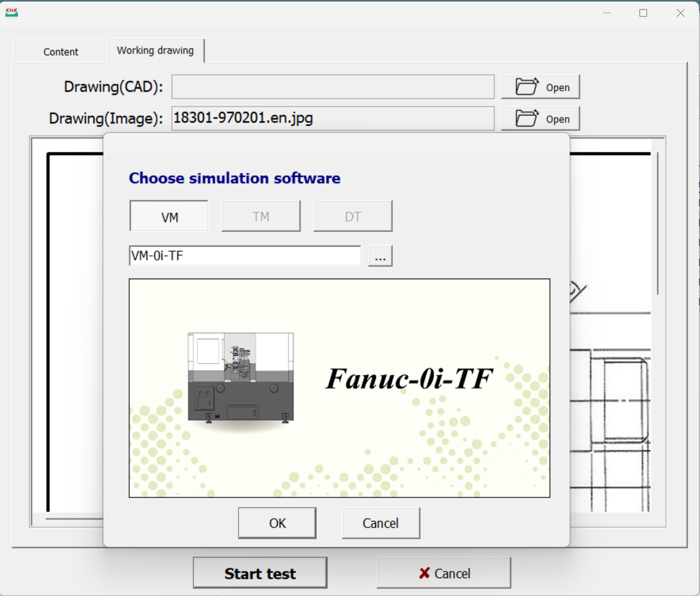The image size is (700, 596).
Task: Click the red X Cancel button
Action: click(x=444, y=573)
